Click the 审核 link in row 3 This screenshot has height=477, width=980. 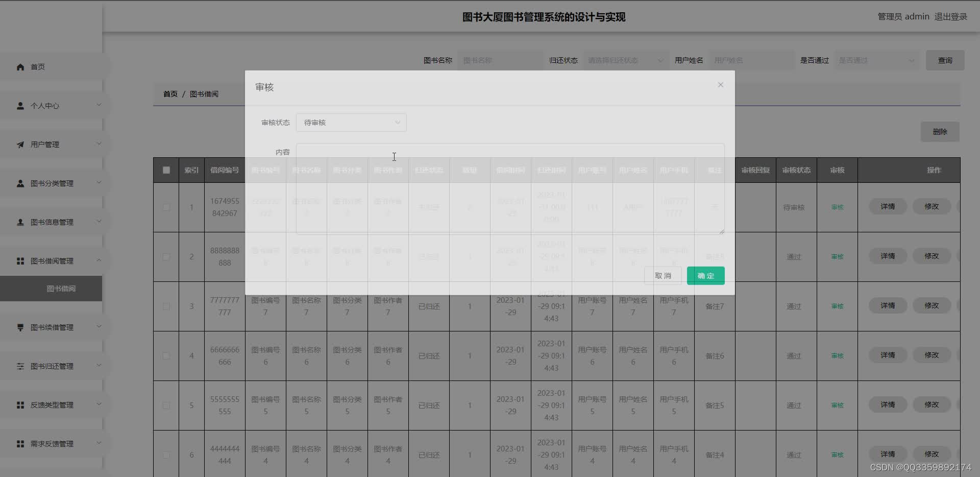click(x=837, y=306)
